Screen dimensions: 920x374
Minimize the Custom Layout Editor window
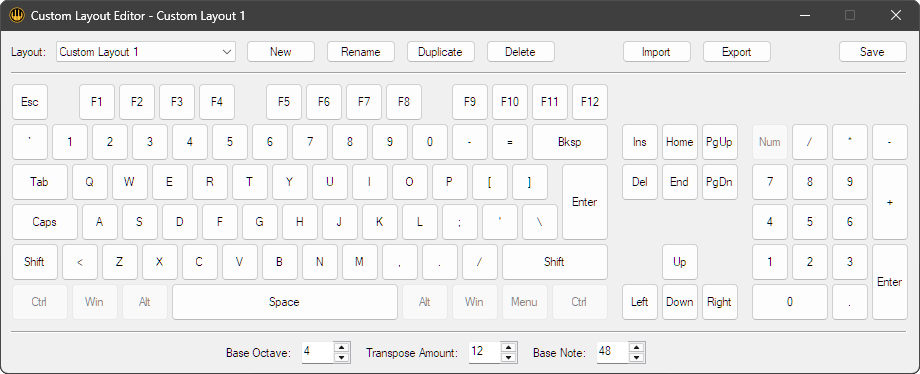click(804, 15)
